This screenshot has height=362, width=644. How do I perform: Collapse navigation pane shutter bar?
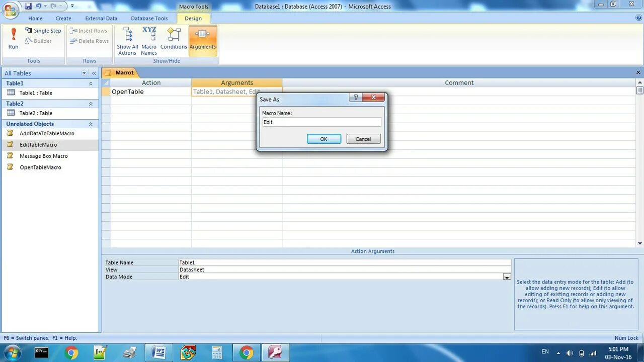(94, 73)
